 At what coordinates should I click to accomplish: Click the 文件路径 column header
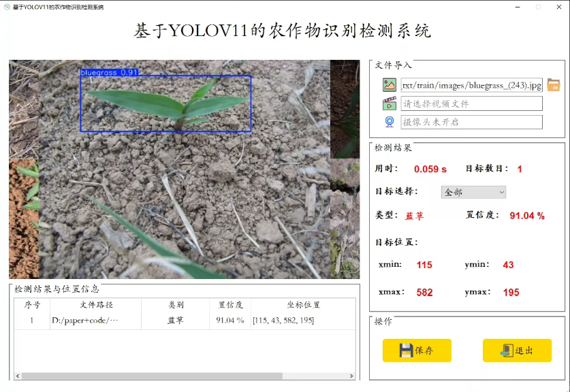(95, 305)
